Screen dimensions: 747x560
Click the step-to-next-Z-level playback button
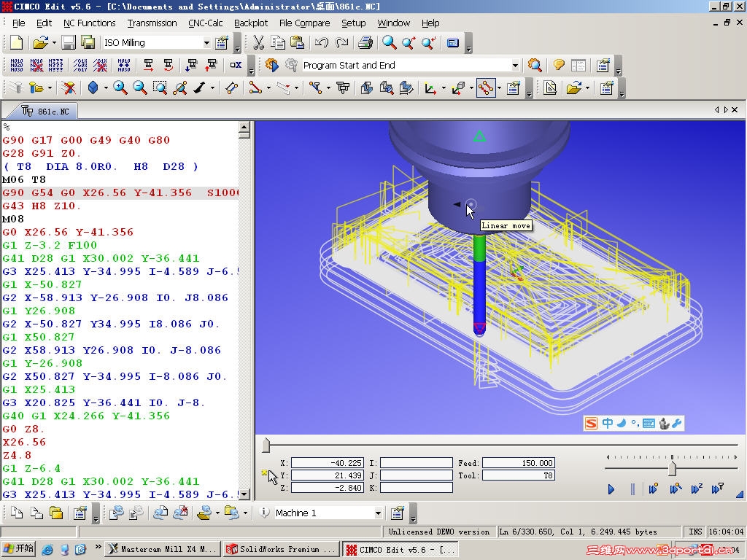697,489
